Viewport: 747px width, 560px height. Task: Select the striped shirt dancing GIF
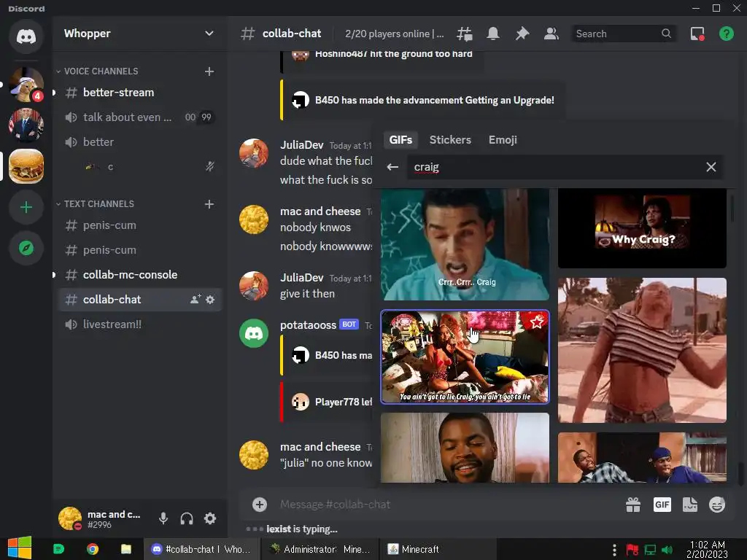click(642, 351)
